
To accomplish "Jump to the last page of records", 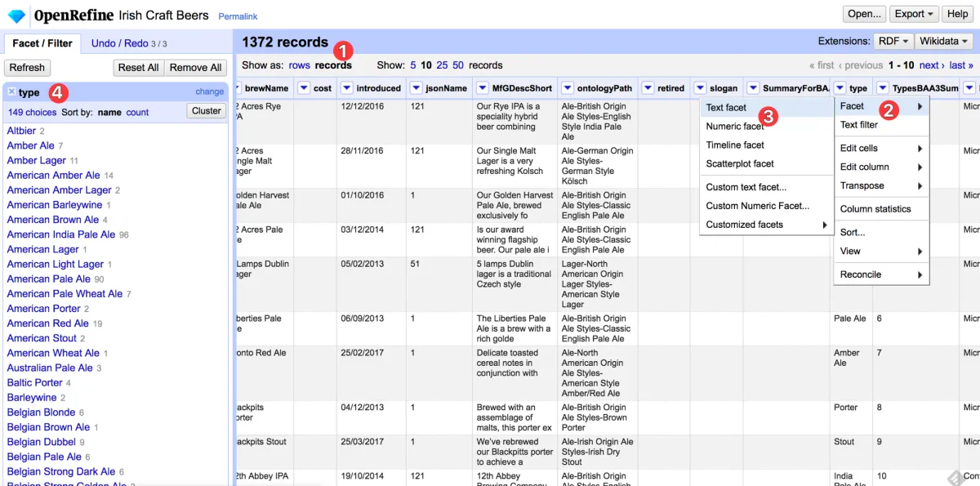I will coord(960,65).
